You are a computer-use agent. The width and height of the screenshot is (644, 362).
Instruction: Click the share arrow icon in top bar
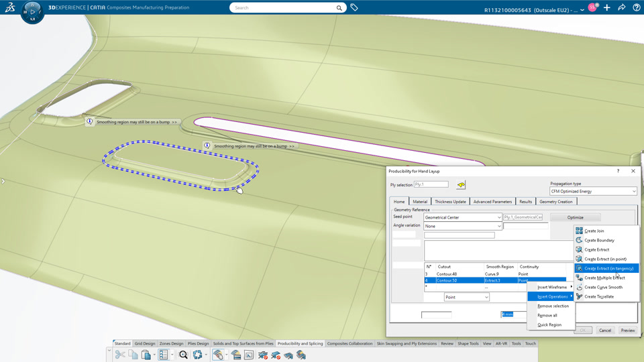621,7
